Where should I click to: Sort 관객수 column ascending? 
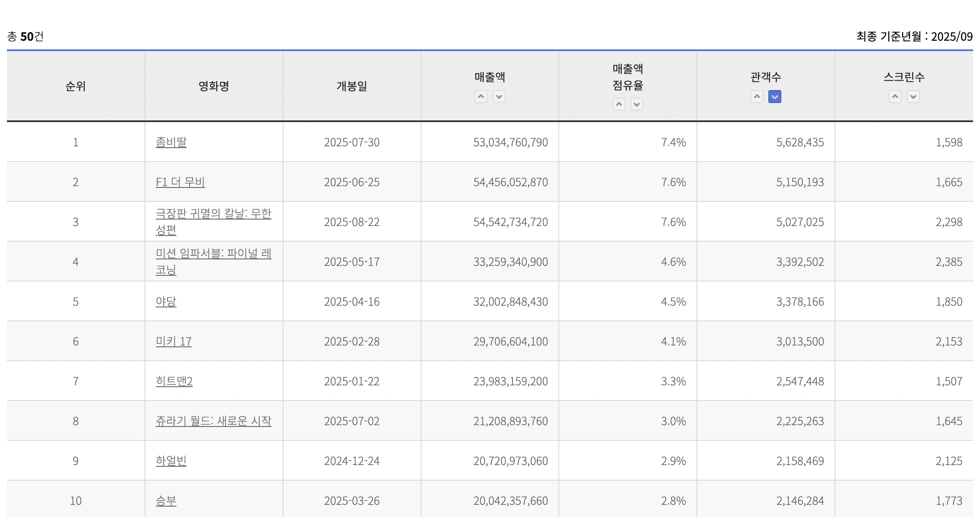pyautogui.click(x=757, y=97)
